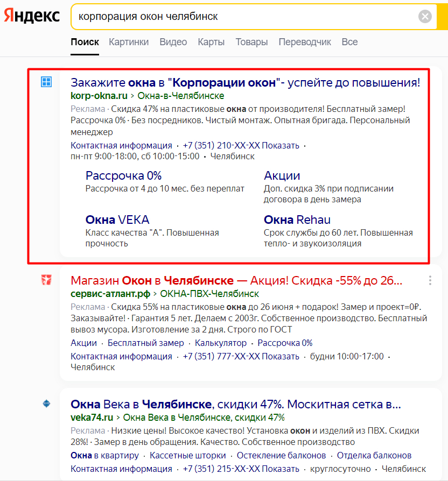Clear the search query with the X button
The width and height of the screenshot is (448, 481).
425,16
